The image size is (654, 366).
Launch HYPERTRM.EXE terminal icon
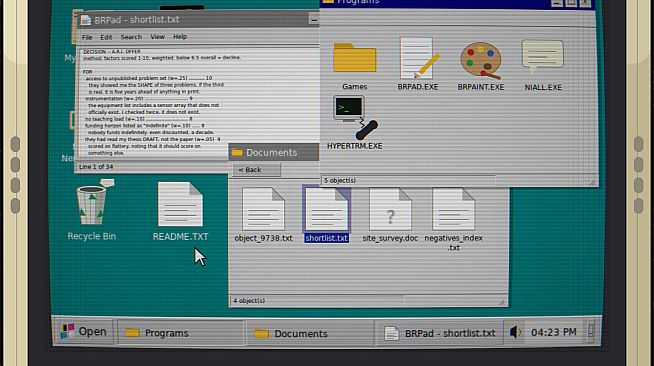point(355,123)
